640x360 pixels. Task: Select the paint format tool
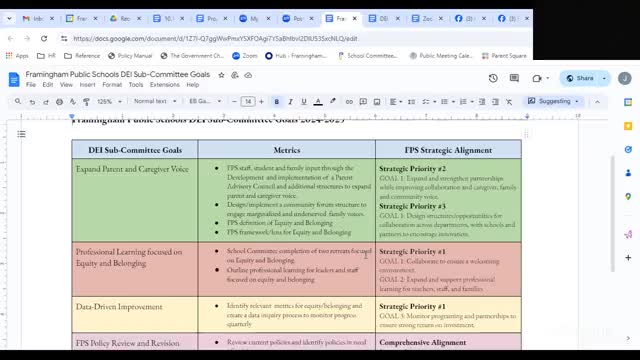pyautogui.click(x=86, y=102)
